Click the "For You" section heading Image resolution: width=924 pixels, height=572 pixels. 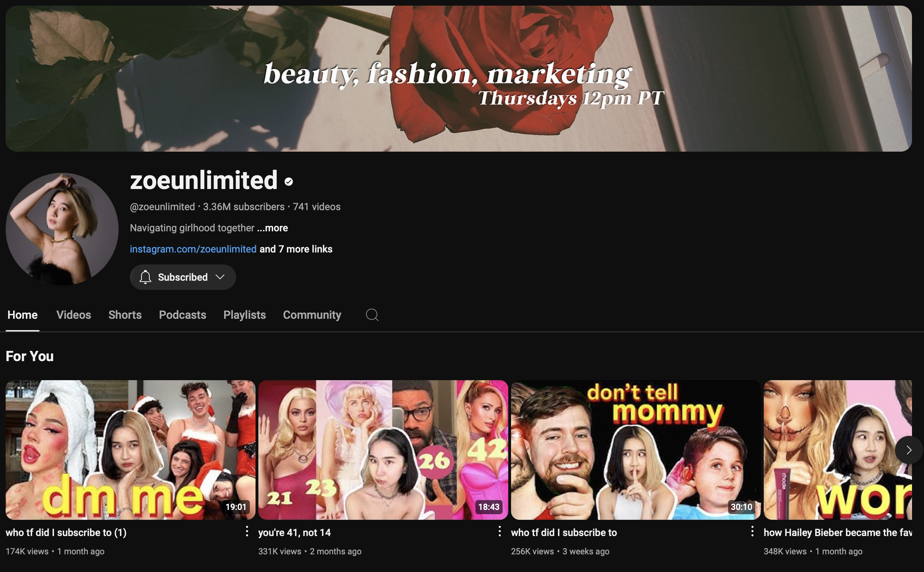tap(30, 356)
